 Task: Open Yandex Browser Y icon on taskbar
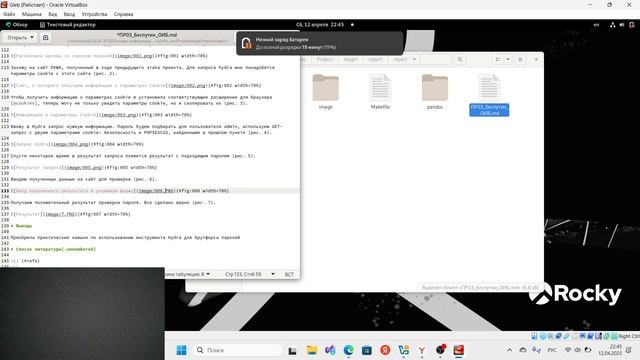point(422,350)
